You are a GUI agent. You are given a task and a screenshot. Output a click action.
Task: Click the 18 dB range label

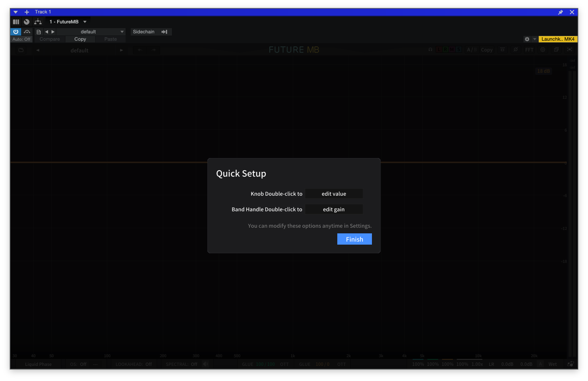click(x=543, y=71)
